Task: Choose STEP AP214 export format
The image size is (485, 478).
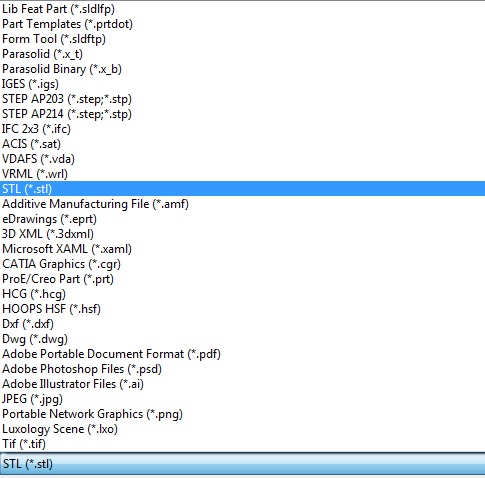Action: coord(242,114)
